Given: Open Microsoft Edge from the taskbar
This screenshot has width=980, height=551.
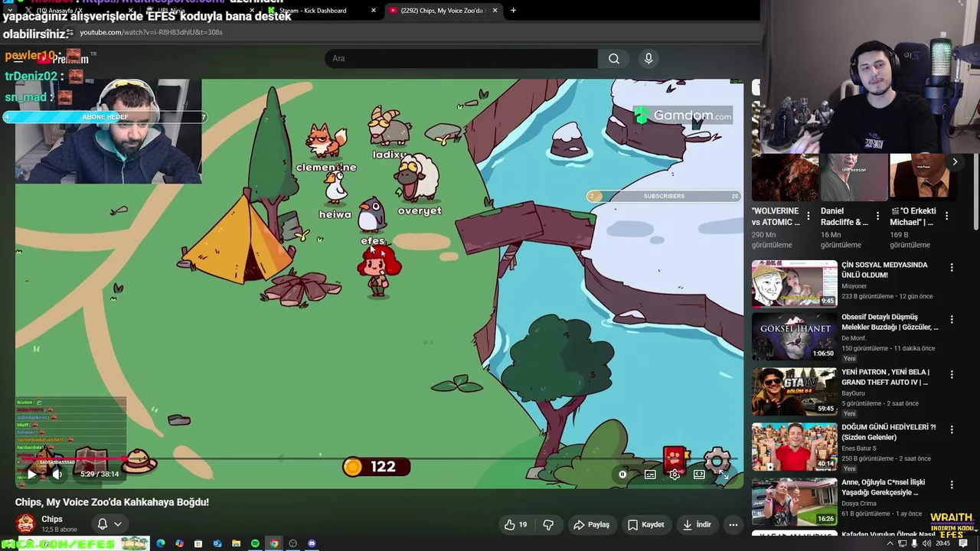Looking at the screenshot, I should (160, 543).
